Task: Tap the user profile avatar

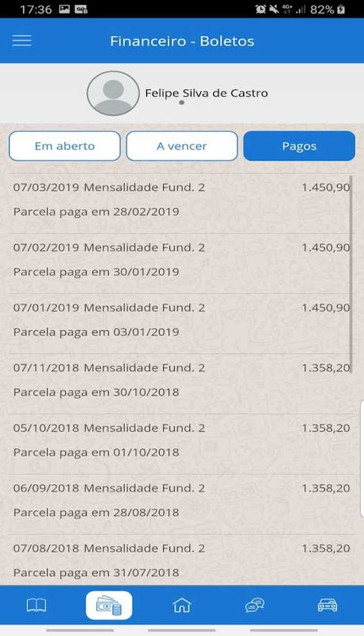Action: tap(113, 93)
